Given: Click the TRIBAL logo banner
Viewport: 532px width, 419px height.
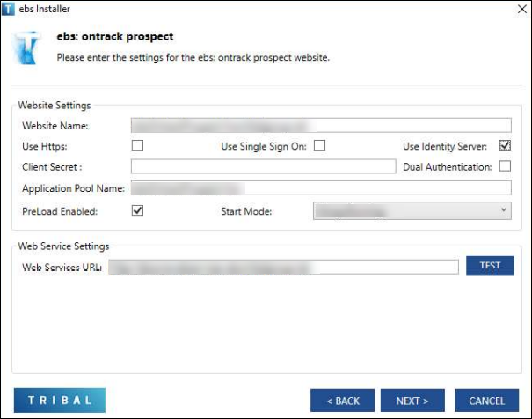Looking at the screenshot, I should [60, 401].
